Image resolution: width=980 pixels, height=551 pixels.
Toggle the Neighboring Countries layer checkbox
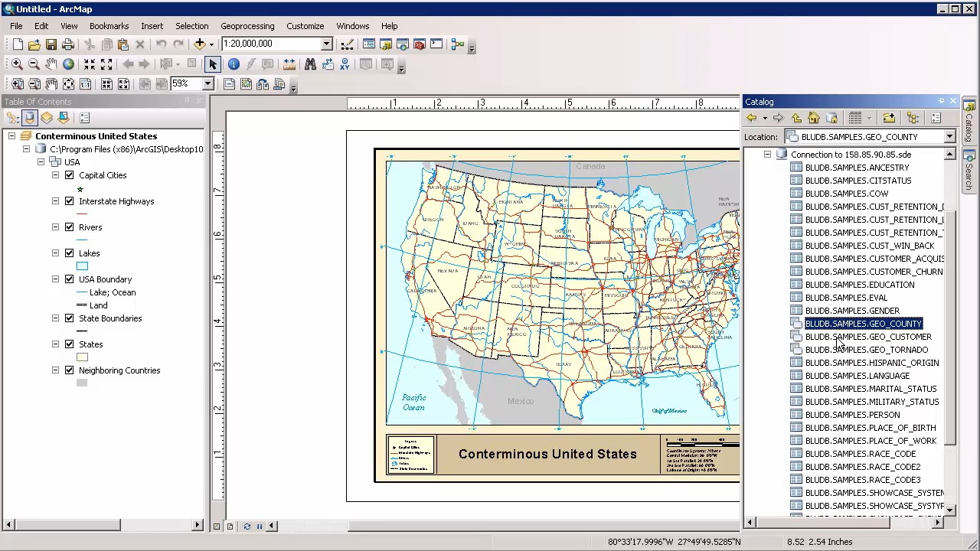(70, 370)
